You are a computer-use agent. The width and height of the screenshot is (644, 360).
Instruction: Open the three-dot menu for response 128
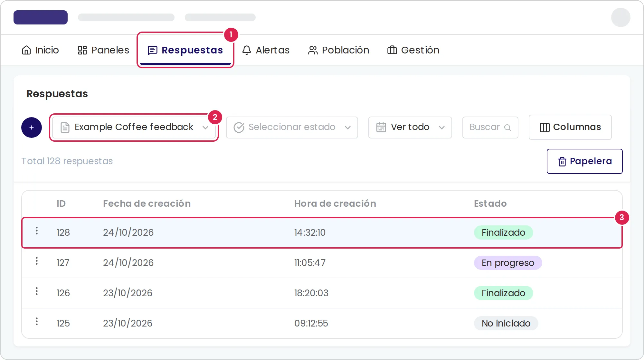37,231
